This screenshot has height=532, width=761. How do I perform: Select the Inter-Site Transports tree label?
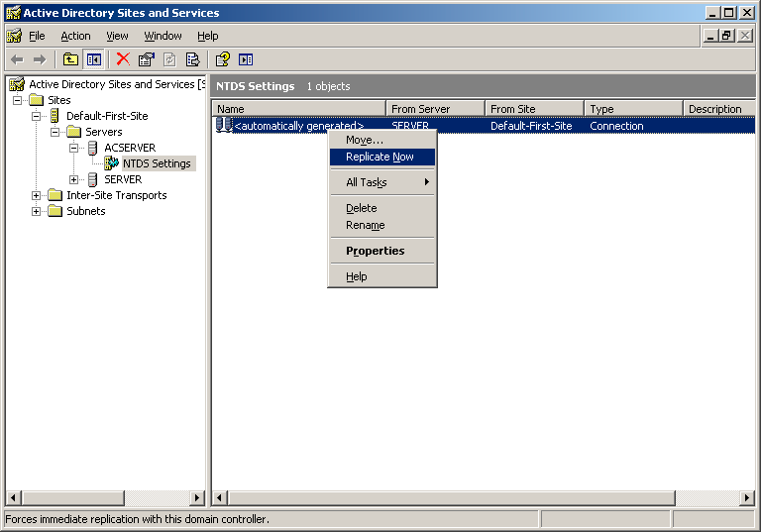(117, 195)
